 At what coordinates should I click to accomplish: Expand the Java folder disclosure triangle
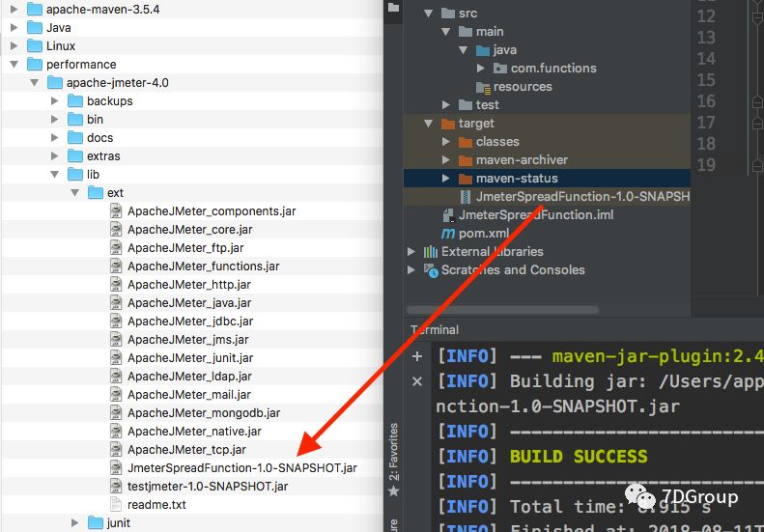pos(14,28)
